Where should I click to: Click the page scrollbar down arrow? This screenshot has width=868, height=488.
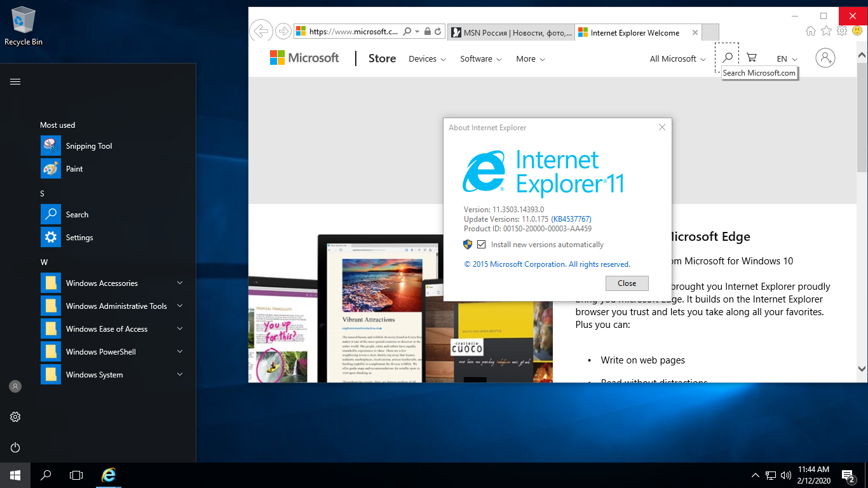[x=862, y=369]
